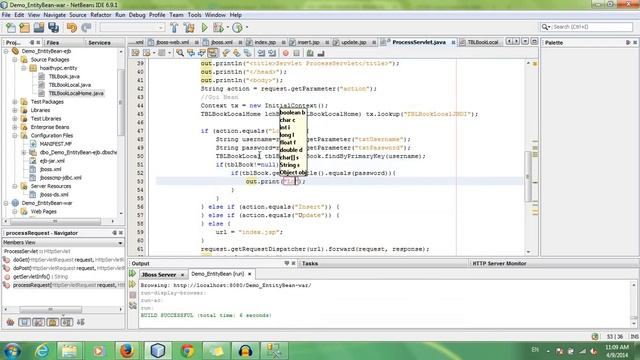Run the main project with green arrow
Screen dimensions: 640x360
tap(204, 27)
